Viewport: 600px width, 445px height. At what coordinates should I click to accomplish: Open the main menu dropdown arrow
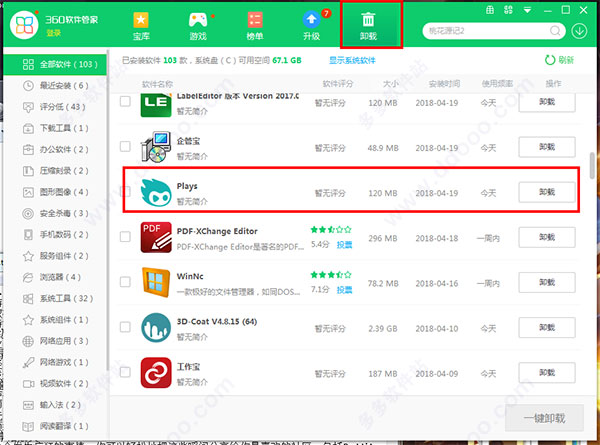click(527, 10)
